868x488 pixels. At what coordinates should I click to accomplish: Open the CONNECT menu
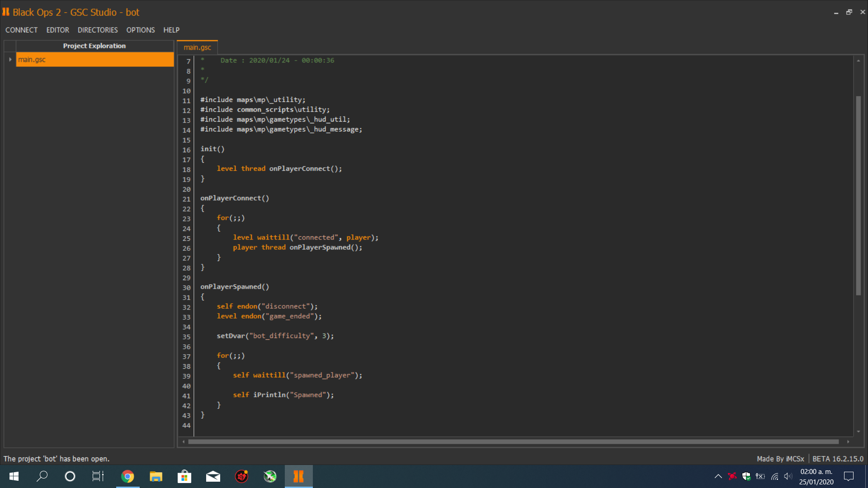(x=21, y=30)
